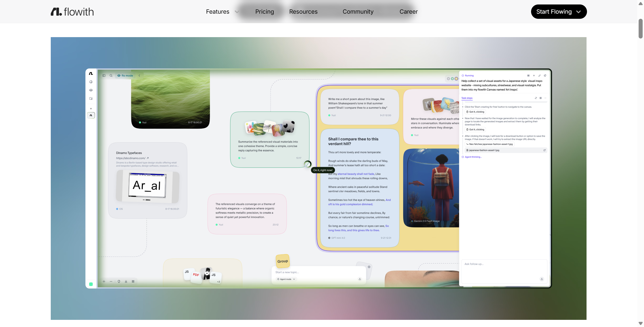This screenshot has height=327, width=644.
Task: Expand the Agent mode selector
Action: coord(286,279)
